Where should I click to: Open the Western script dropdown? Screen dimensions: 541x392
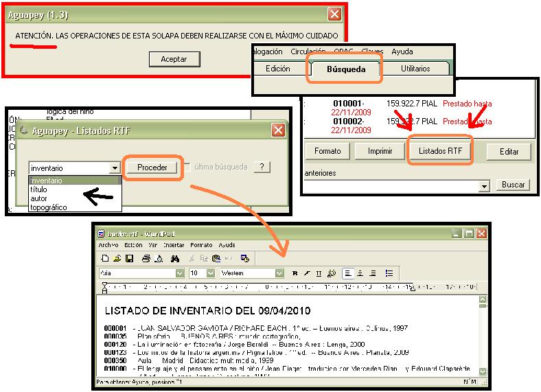(x=279, y=273)
